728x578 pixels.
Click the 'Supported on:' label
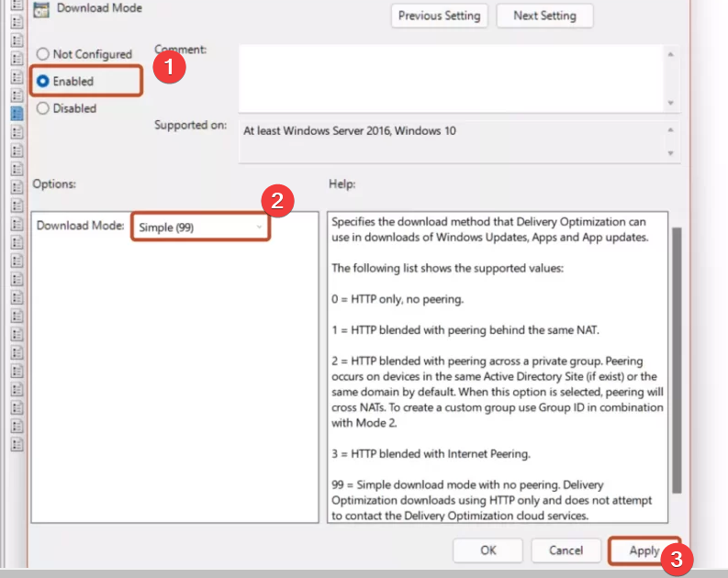(190, 126)
